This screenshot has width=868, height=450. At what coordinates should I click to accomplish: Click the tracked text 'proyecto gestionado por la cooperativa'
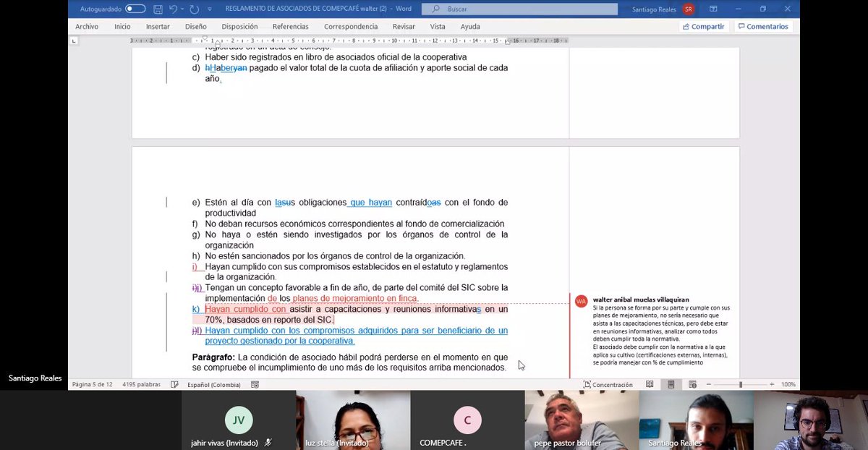click(x=280, y=341)
